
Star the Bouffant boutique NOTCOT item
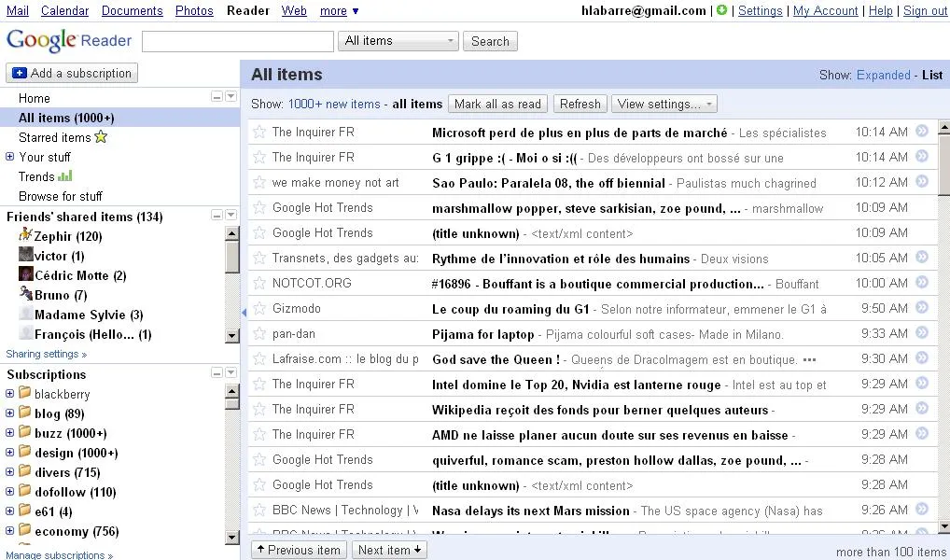[259, 284]
